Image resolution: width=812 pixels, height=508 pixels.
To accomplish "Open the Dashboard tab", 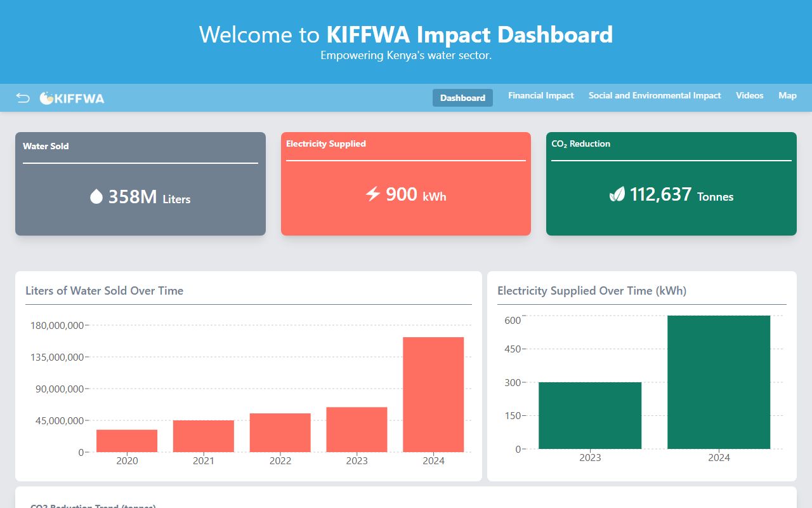I will point(462,98).
